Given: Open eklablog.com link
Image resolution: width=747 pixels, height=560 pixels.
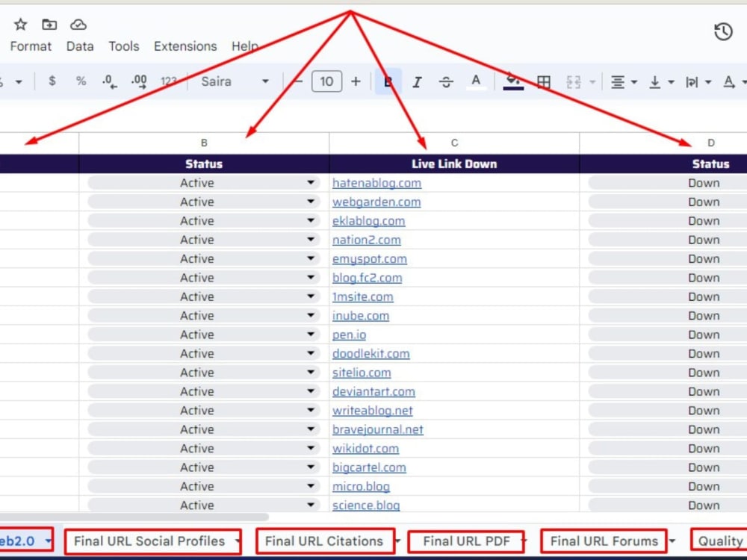Looking at the screenshot, I should [369, 221].
